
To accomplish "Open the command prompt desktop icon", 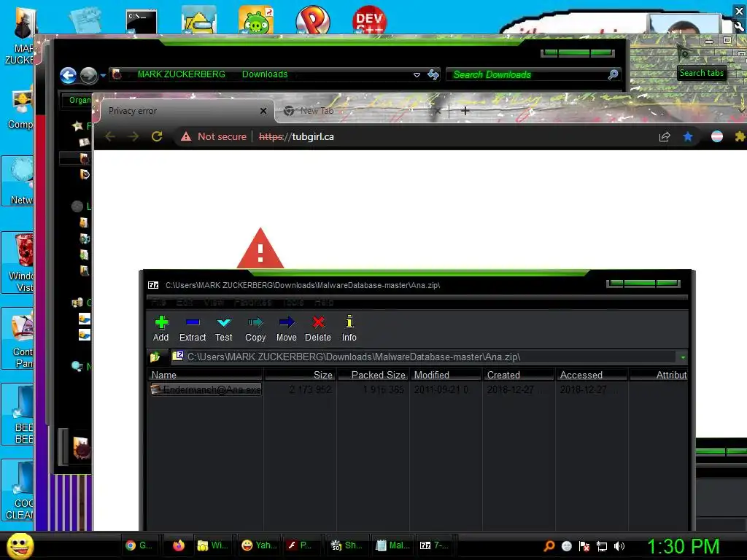I will point(141,21).
